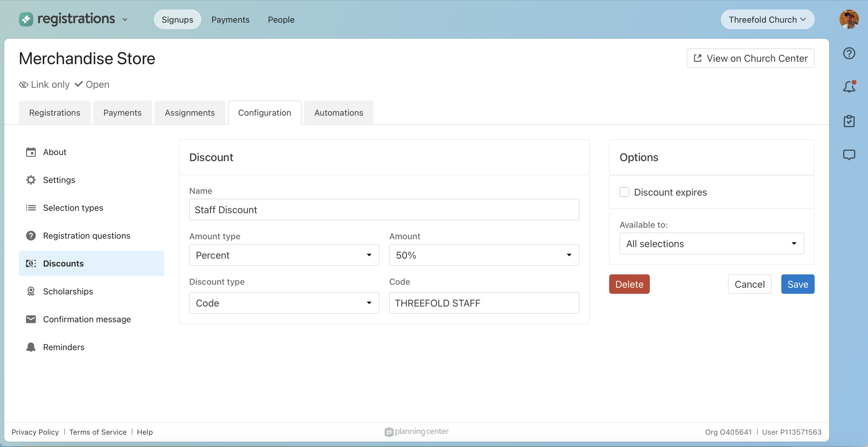Open the chat message bubble icon
The width and height of the screenshot is (868, 447).
pos(849,155)
